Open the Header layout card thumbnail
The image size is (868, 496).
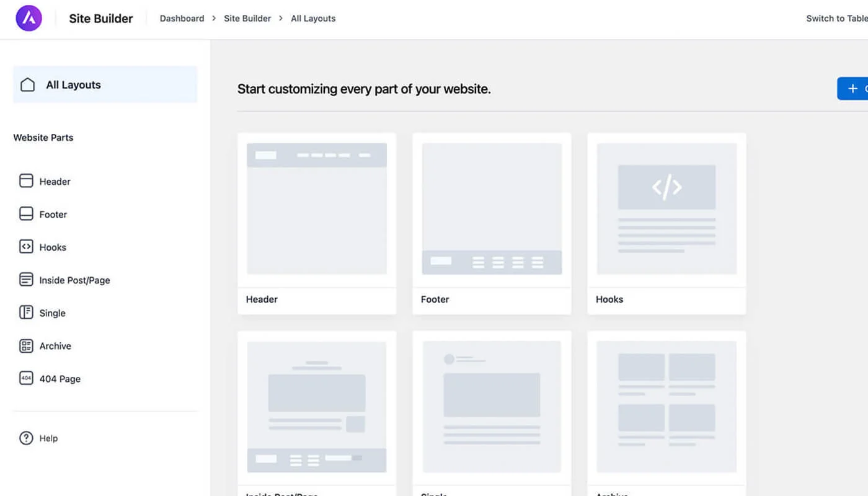click(317, 209)
